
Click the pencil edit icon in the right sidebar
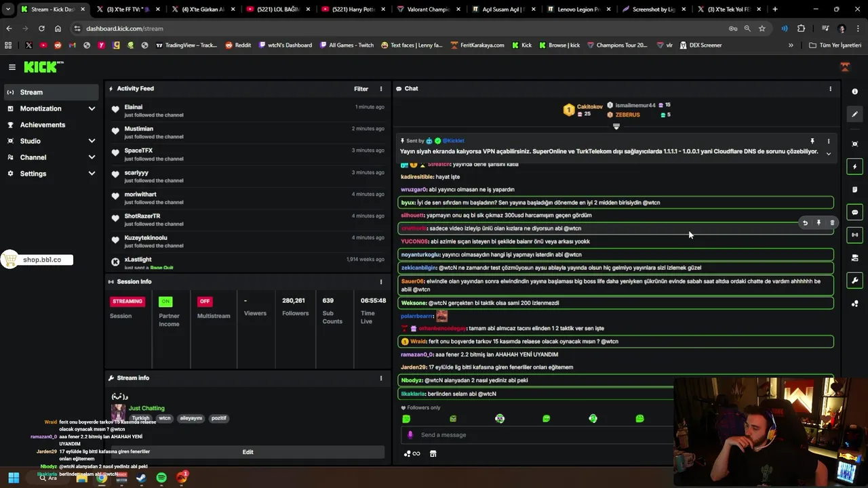pos(854,114)
